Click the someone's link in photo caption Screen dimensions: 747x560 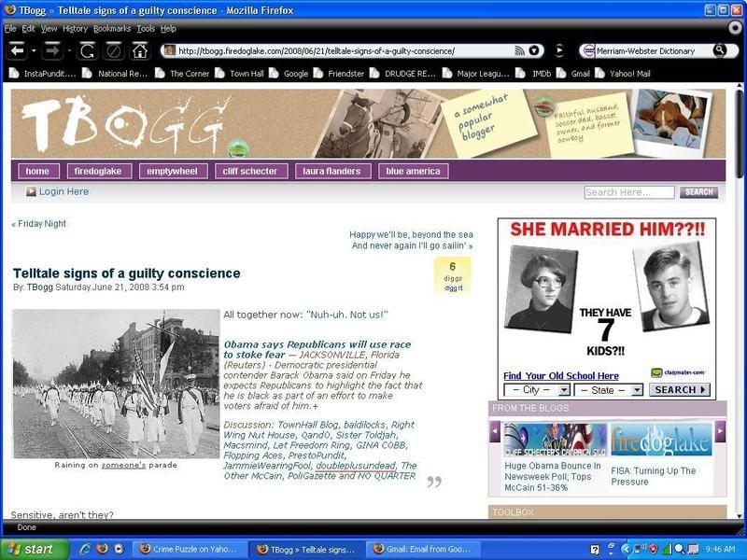click(123, 465)
